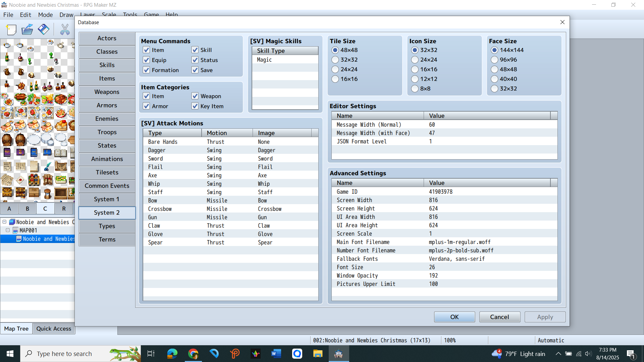This screenshot has width=644, height=362.
Task: Click the Open Project folder icon
Action: pos(27,30)
